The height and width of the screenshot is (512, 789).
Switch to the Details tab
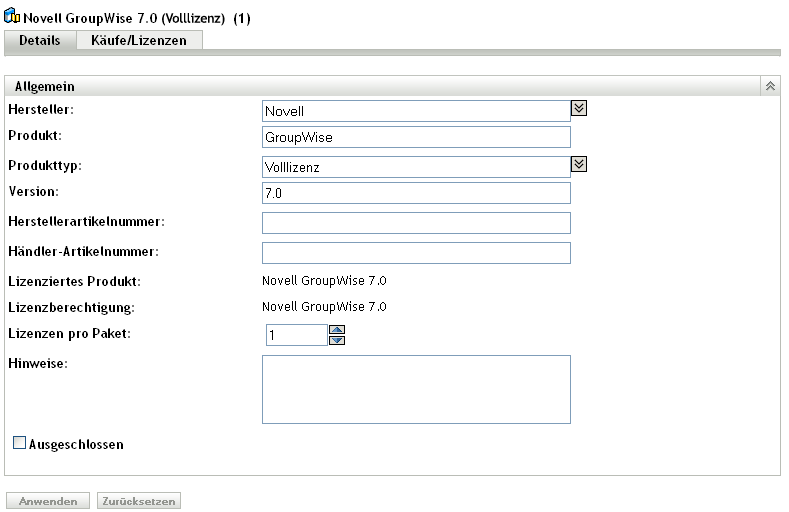(40, 40)
